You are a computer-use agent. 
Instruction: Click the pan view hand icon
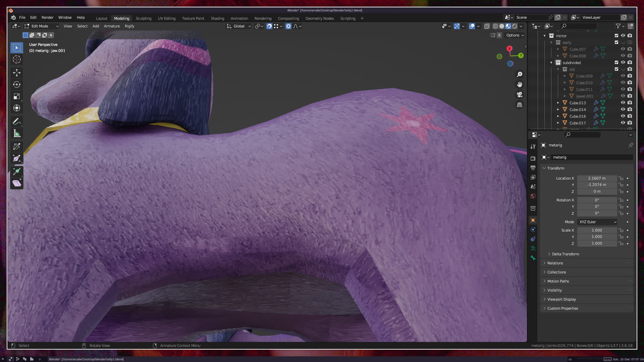520,84
